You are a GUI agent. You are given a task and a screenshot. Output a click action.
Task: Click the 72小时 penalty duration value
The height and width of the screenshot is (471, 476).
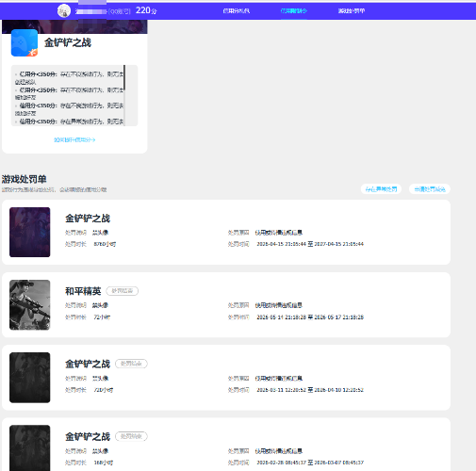(102, 317)
